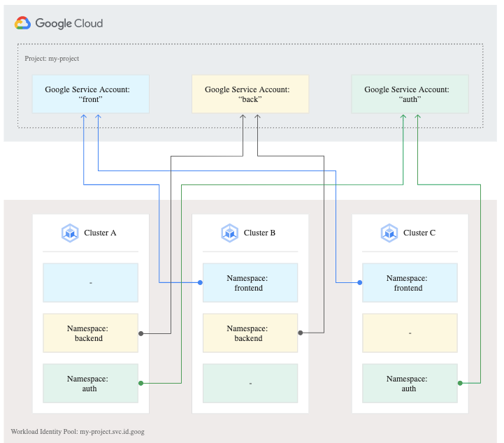The height and width of the screenshot is (443, 504).
Task: Click green connector dot on Cluster C auth
Action: 460,383
